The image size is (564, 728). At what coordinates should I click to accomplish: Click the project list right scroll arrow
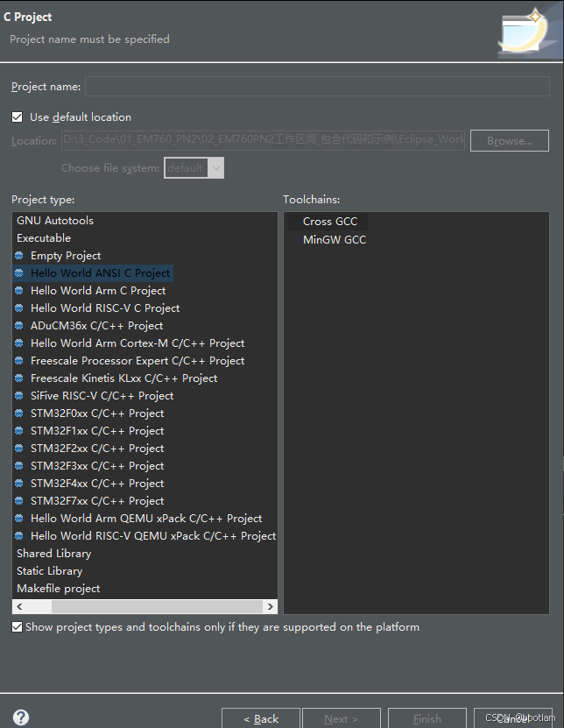click(271, 606)
